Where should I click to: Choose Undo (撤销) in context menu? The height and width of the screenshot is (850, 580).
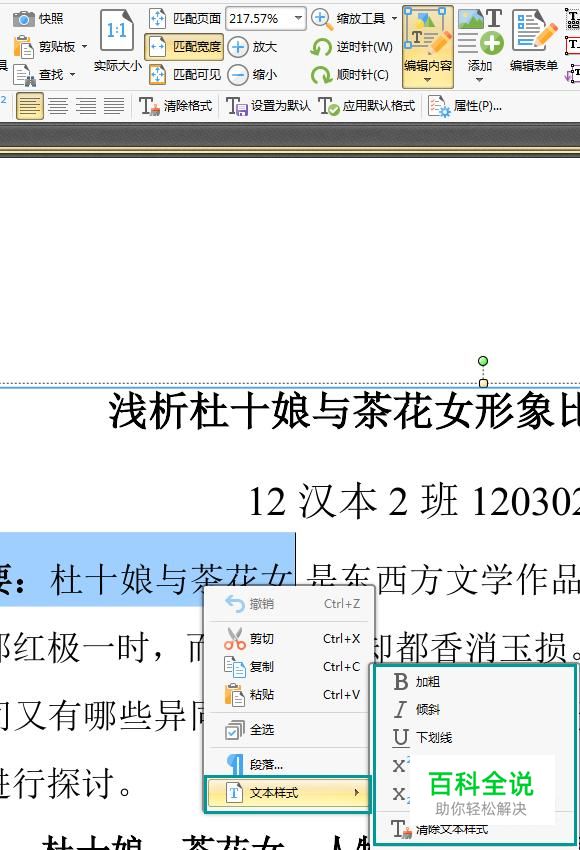point(288,603)
